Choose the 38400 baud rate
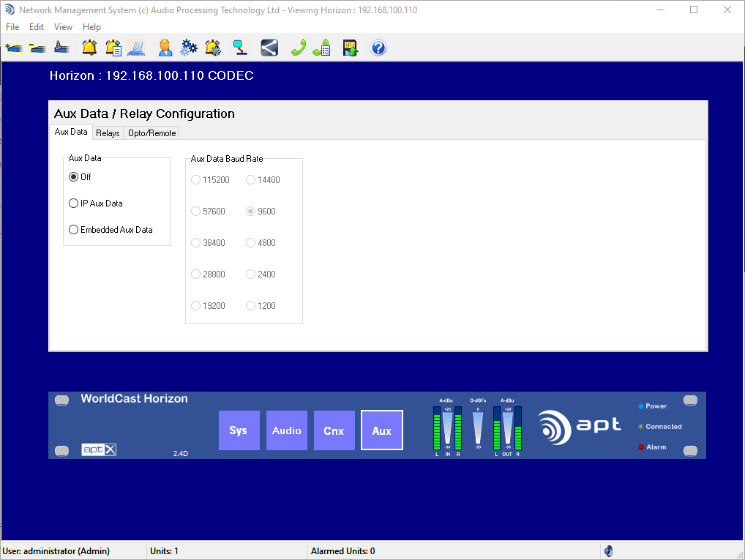The image size is (745, 560). click(208, 243)
